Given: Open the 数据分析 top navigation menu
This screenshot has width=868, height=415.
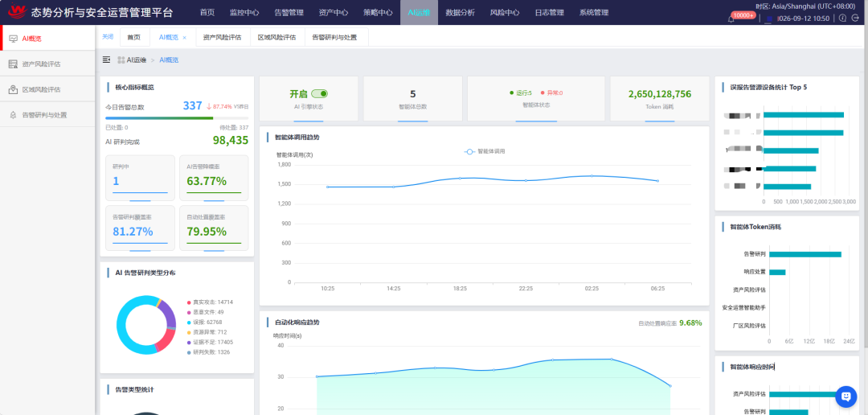Looking at the screenshot, I should (460, 13).
